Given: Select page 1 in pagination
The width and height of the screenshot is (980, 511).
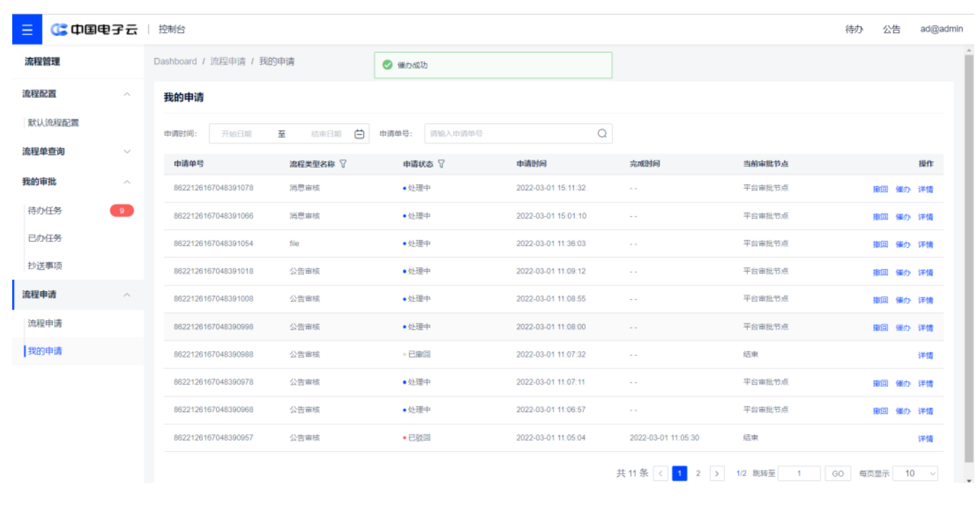Looking at the screenshot, I should pos(680,474).
